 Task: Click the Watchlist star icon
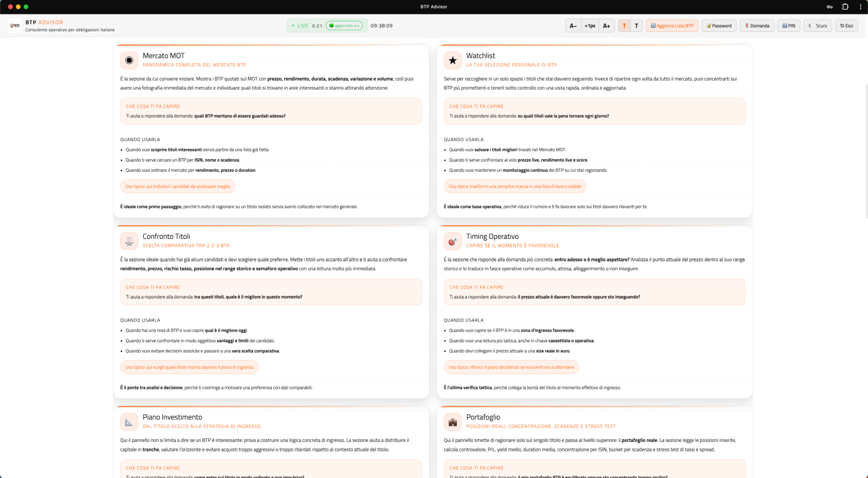[x=453, y=60]
